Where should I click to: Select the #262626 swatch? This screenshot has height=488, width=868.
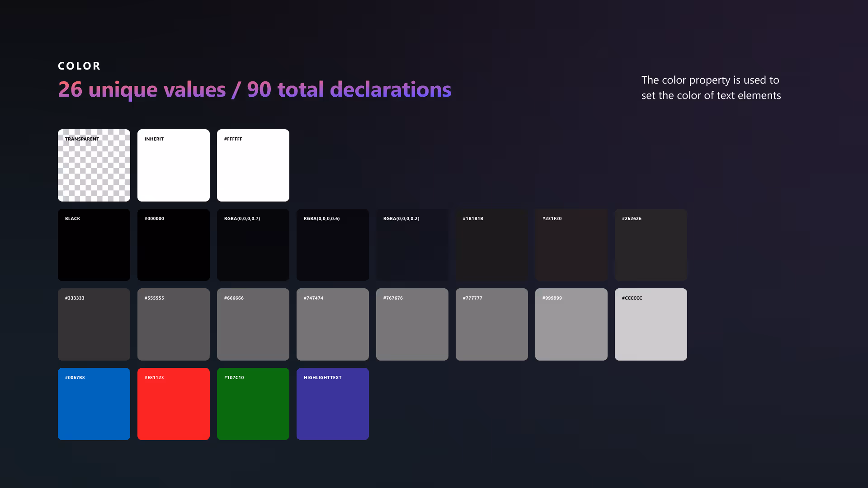click(x=651, y=244)
